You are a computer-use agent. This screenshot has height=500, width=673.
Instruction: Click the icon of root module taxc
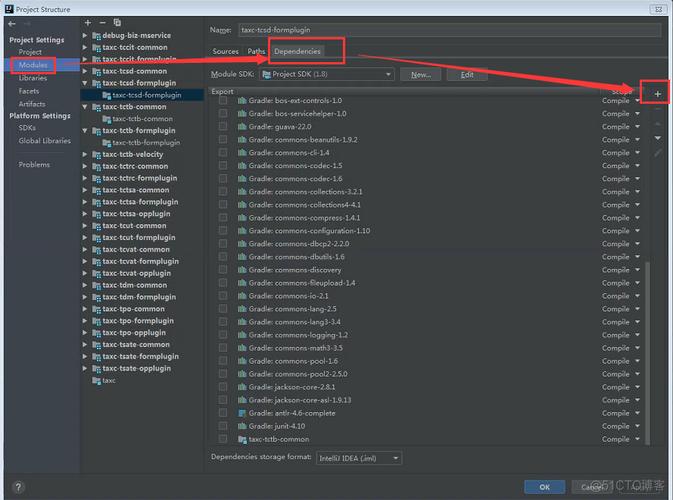tap(97, 380)
